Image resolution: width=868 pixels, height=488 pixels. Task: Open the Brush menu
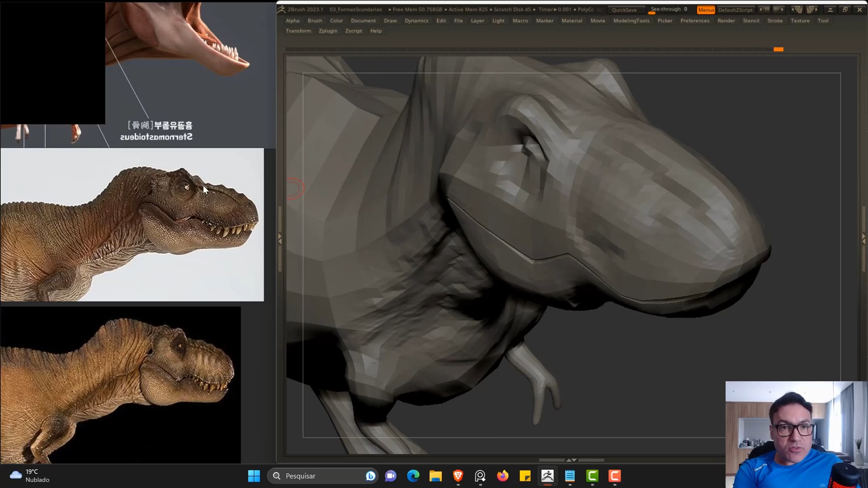coord(315,21)
